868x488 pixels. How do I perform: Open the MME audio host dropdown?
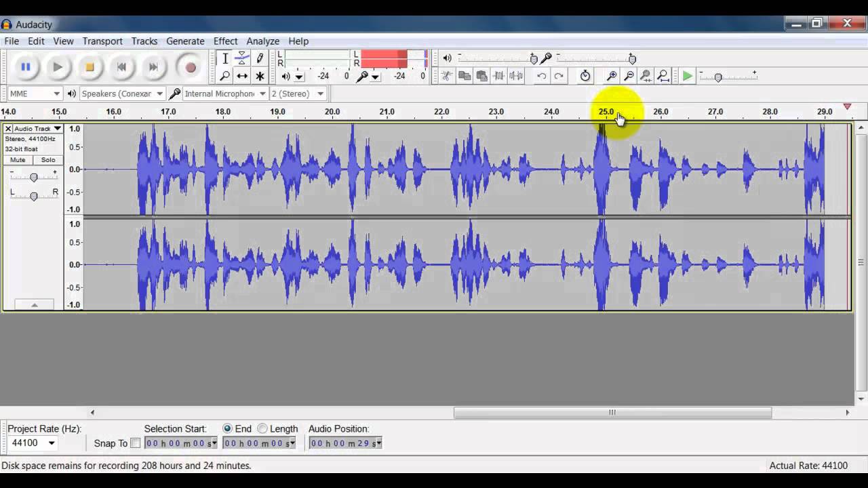click(x=35, y=94)
